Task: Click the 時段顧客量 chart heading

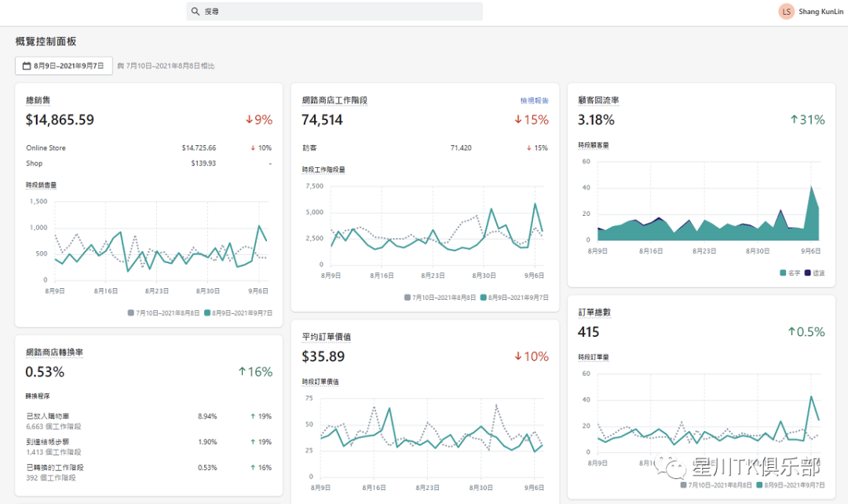Action: 594,145
